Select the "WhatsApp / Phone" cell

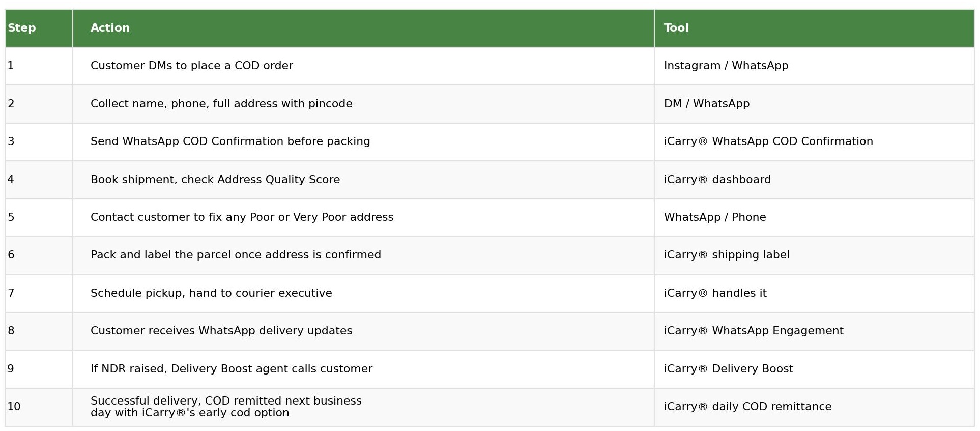(x=814, y=218)
